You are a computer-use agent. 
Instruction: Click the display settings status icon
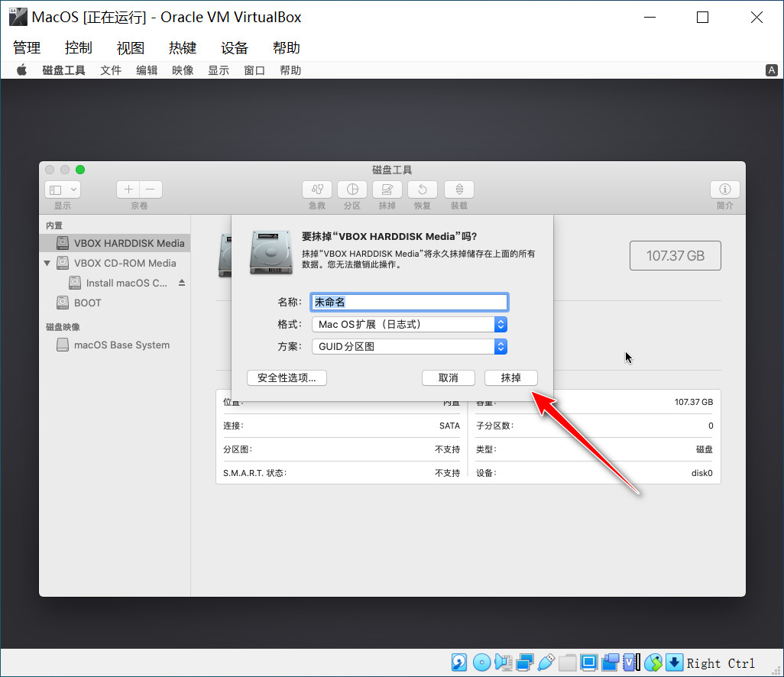(x=589, y=662)
